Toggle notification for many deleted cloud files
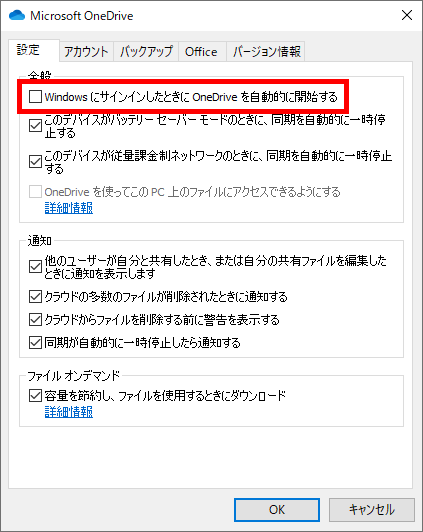Viewport: 423px width, 532px height. point(35,297)
